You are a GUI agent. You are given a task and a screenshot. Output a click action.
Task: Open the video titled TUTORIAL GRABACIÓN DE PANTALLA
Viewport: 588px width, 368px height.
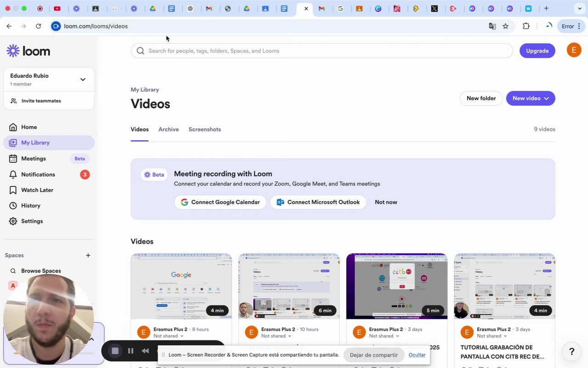pyautogui.click(x=503, y=352)
